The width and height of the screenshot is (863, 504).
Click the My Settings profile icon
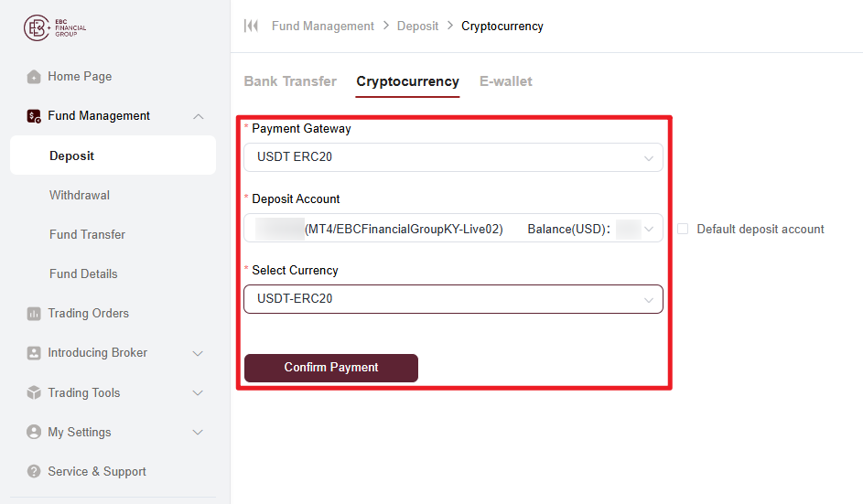click(34, 432)
